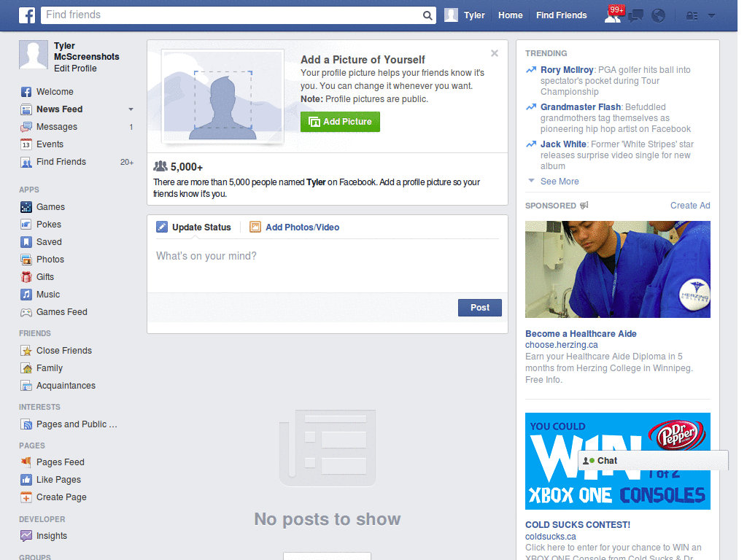Click the Close Friends star icon
Viewport: 747px width, 560px height.
pos(26,351)
